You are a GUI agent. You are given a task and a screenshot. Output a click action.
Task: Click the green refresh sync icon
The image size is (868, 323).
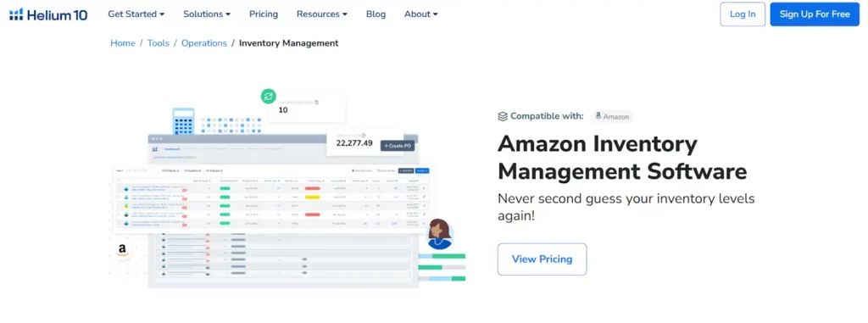(x=269, y=97)
